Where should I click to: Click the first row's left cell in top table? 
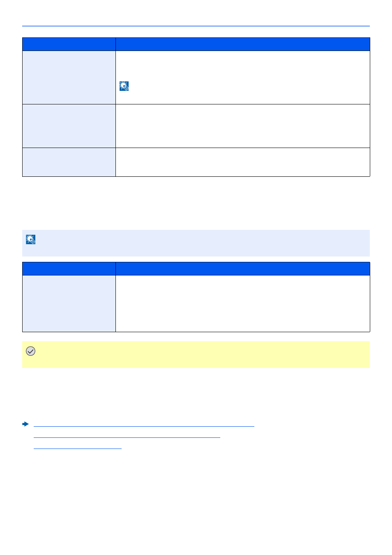(69, 77)
